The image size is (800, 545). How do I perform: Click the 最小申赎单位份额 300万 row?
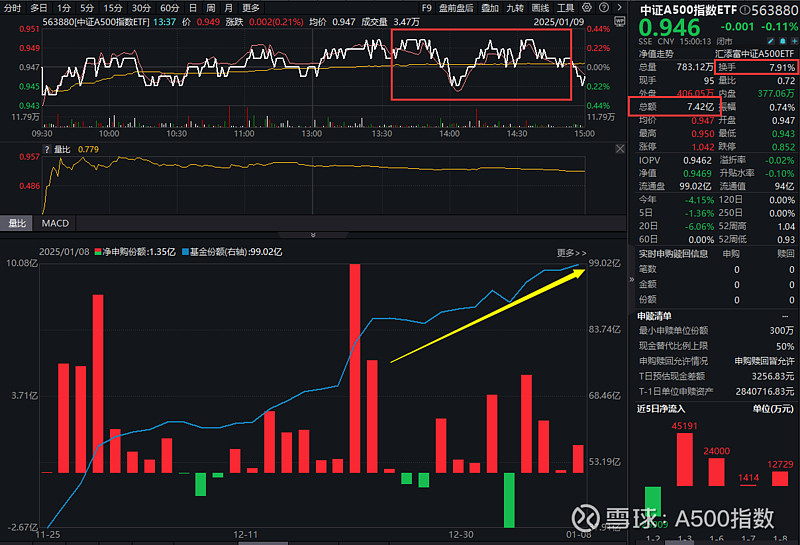(x=716, y=331)
